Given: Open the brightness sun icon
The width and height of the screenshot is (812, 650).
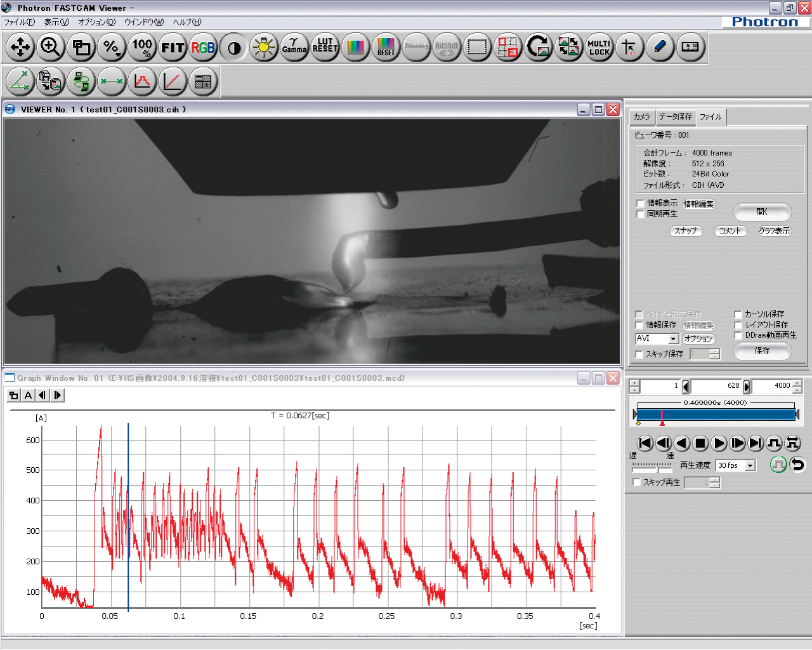Looking at the screenshot, I should tap(264, 48).
